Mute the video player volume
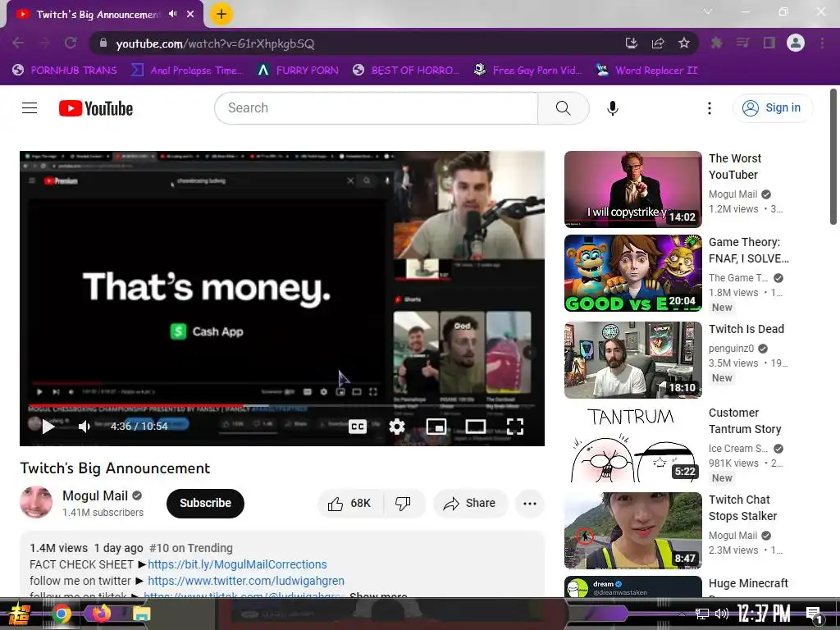The image size is (840, 630). pyautogui.click(x=84, y=427)
